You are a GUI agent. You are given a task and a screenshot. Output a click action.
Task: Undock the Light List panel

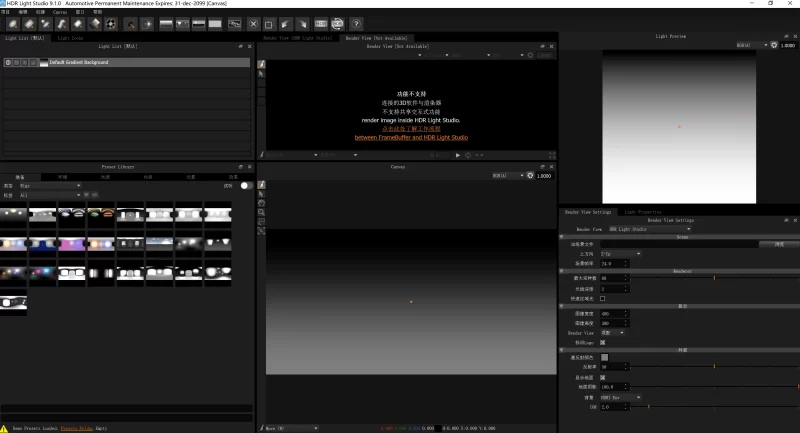(240, 46)
